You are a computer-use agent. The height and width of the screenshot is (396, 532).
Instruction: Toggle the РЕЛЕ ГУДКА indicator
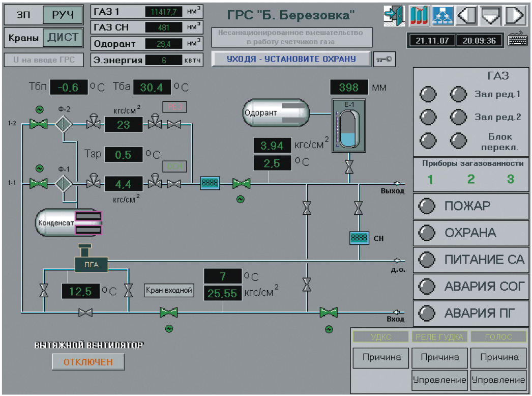(439, 336)
